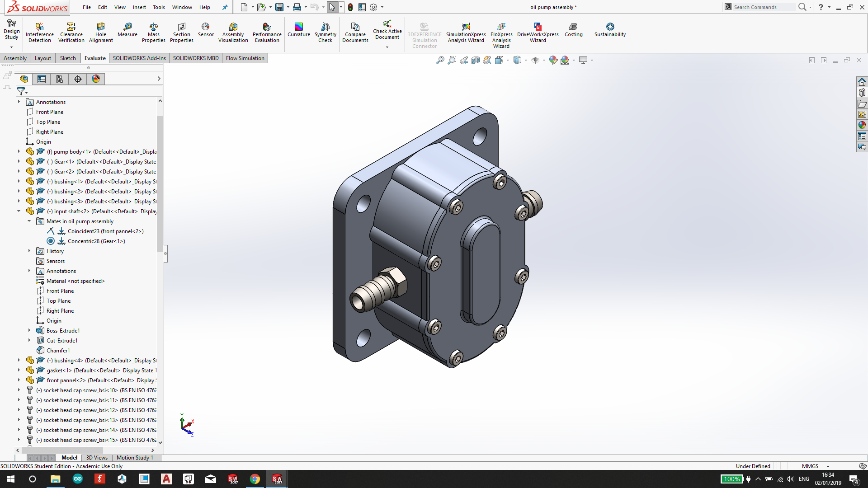Open the Interference Detection tool
Screen dimensions: 868x488
tap(39, 32)
